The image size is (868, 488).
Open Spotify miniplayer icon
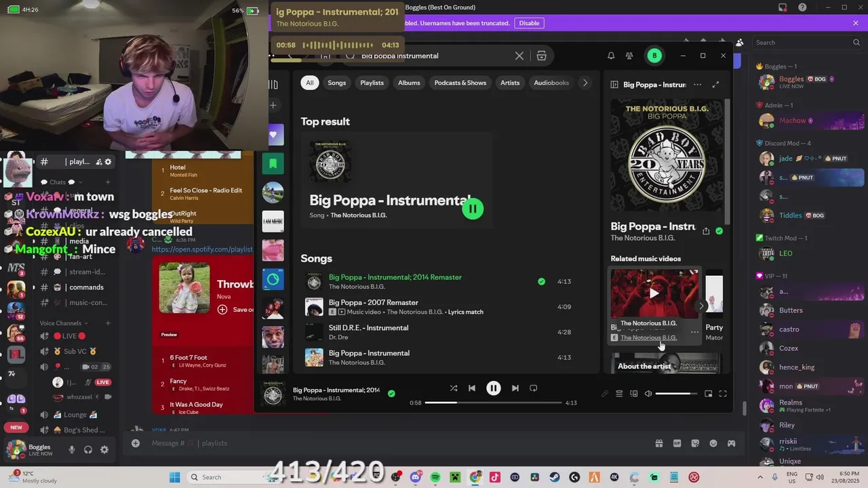pos(708,394)
